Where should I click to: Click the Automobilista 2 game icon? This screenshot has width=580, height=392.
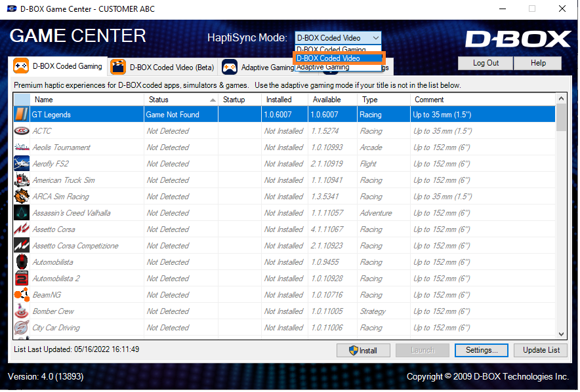21,278
